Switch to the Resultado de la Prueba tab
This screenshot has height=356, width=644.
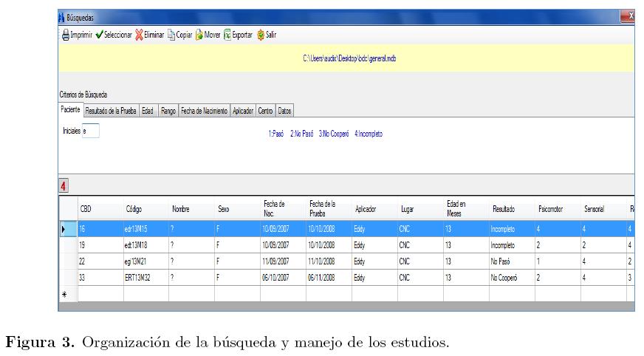(x=111, y=110)
